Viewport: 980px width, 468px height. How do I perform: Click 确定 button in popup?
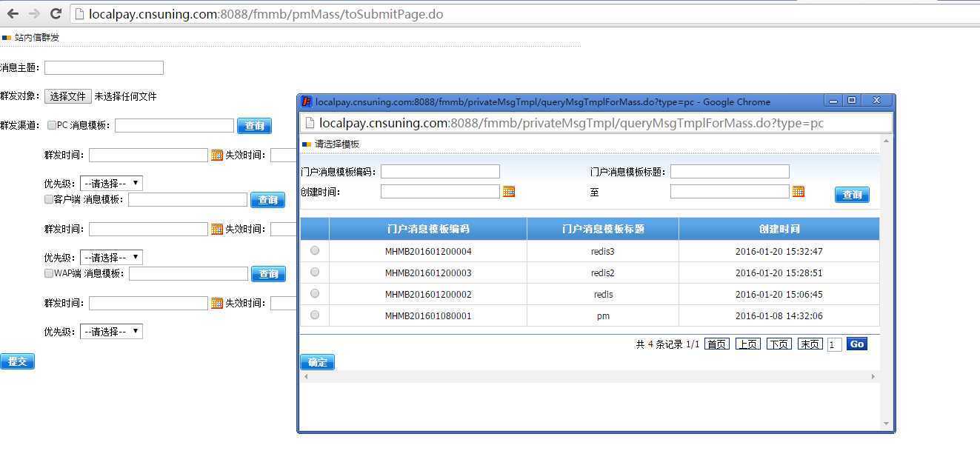[317, 362]
